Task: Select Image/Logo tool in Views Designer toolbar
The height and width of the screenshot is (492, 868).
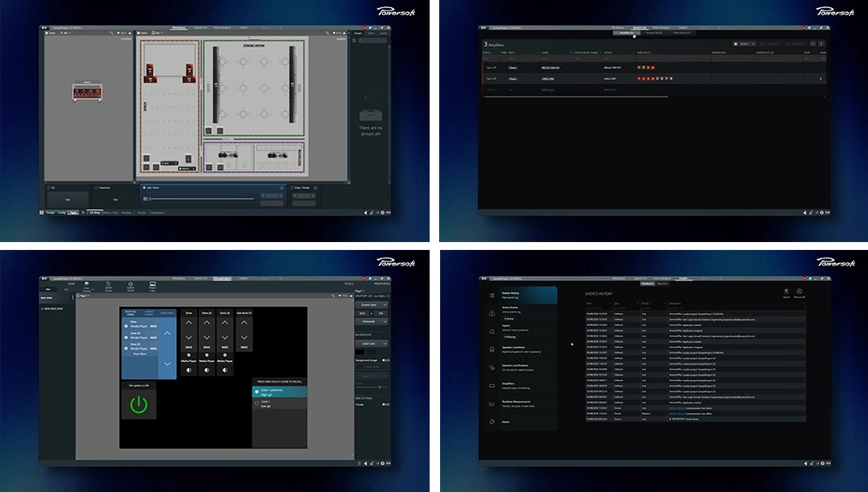Action: tap(152, 286)
